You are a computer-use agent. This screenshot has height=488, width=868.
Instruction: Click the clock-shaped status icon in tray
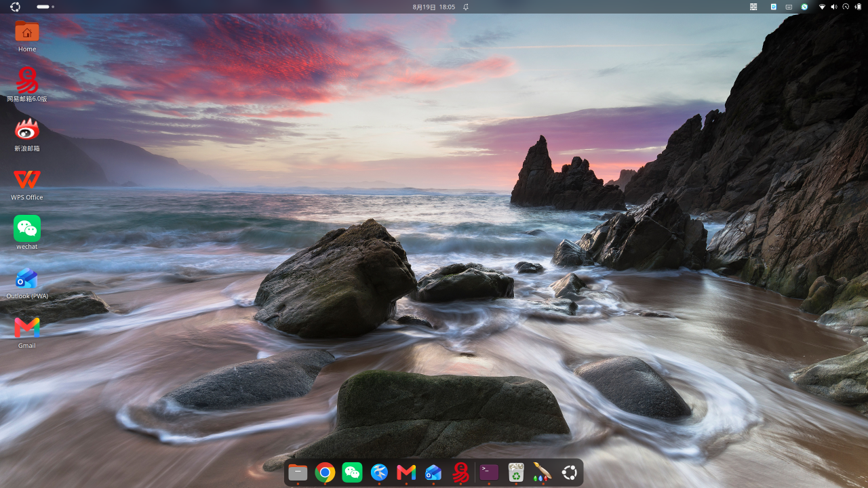coord(846,7)
